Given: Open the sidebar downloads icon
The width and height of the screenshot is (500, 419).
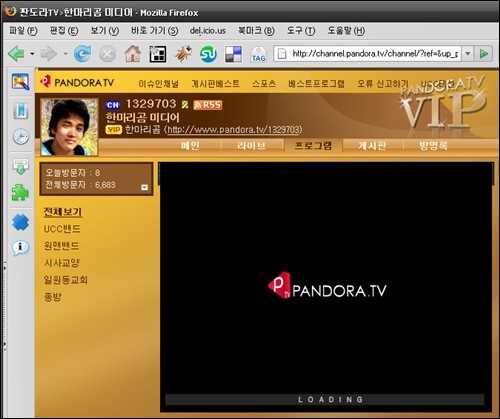Looking at the screenshot, I should pos(21,167).
